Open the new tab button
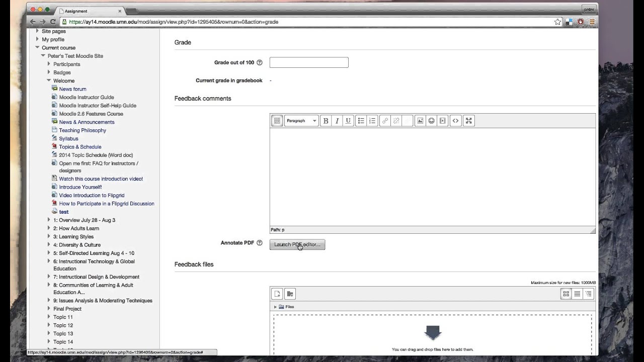Viewport: 644px width, 362px height. 131,11
